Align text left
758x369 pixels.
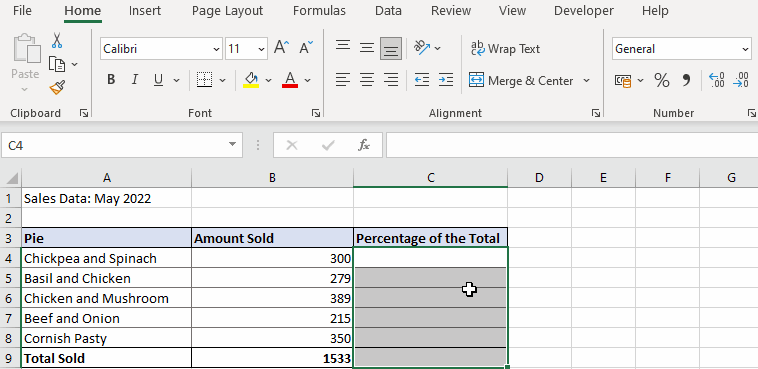tap(343, 79)
